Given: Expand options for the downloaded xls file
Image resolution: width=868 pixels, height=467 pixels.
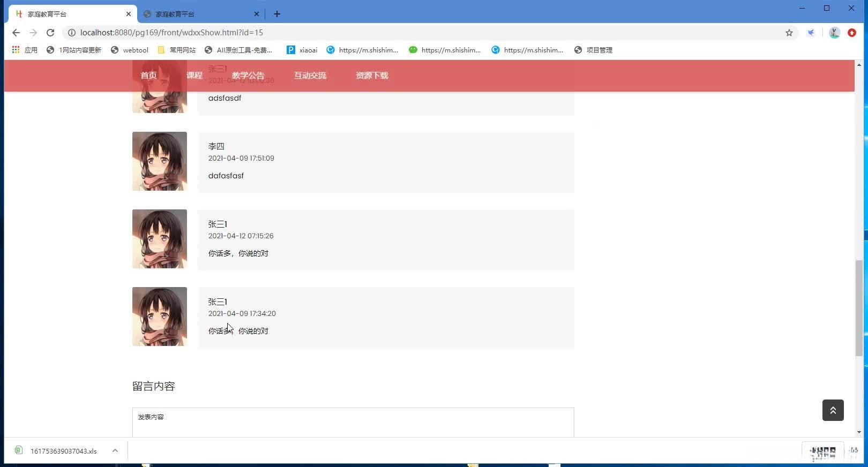Looking at the screenshot, I should click(115, 451).
